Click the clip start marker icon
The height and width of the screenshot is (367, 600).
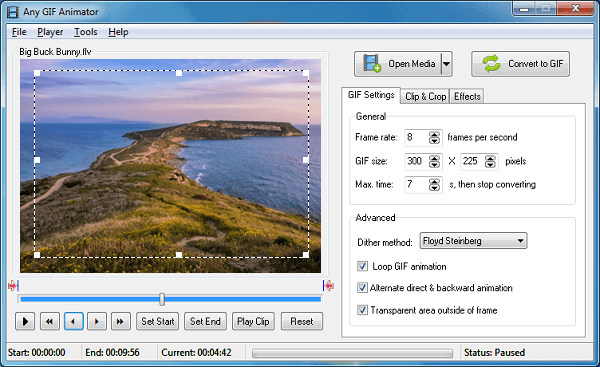click(13, 285)
